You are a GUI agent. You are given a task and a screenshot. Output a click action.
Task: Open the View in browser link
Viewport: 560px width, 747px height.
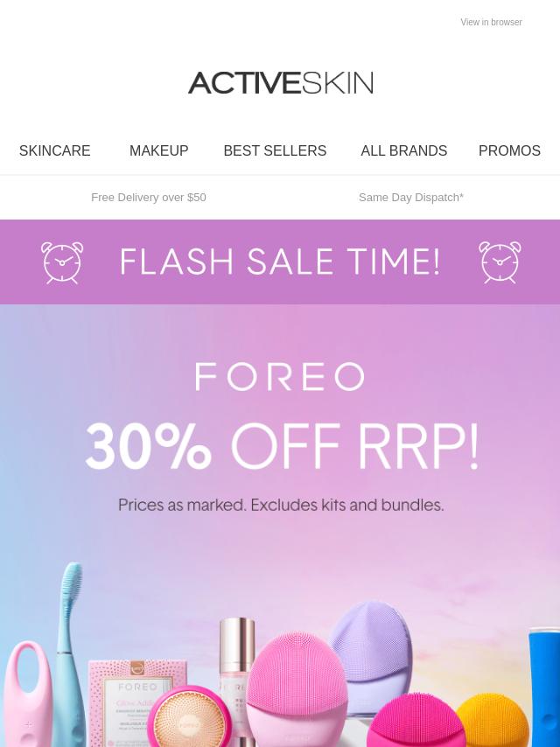click(x=491, y=22)
